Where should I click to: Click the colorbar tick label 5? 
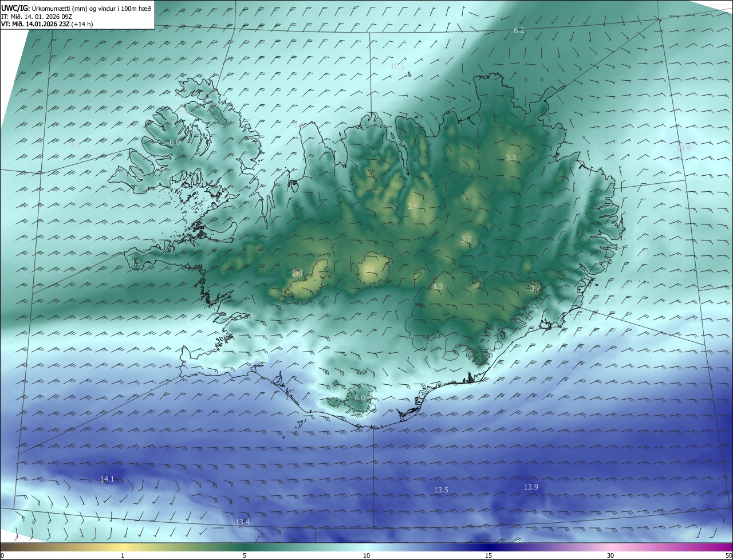245,555
